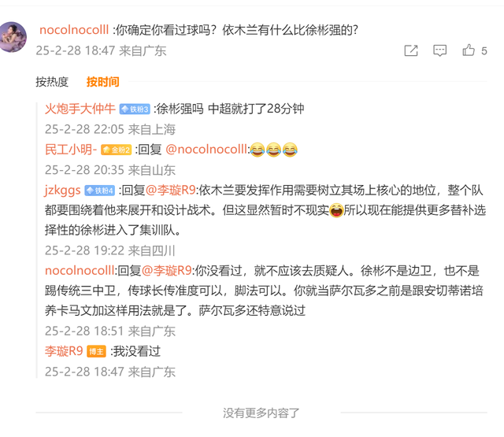Like the comment with thumbs-up icon

tap(469, 50)
